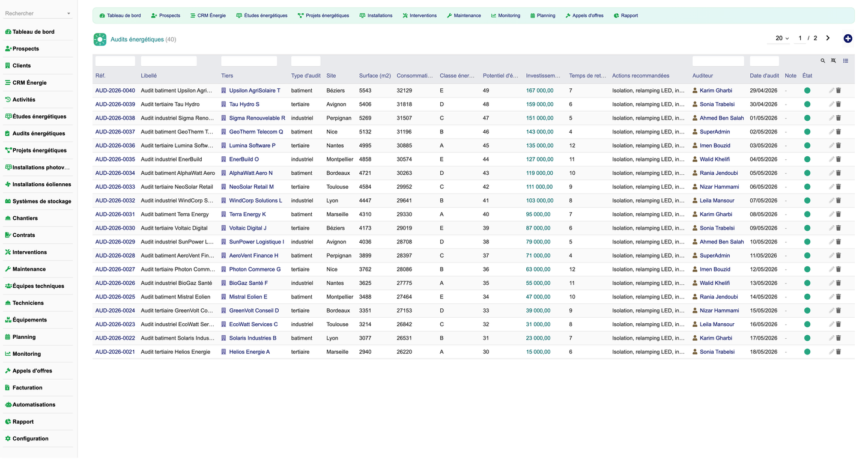
Task: Open Équipes techniques in sidebar
Action: point(37,286)
